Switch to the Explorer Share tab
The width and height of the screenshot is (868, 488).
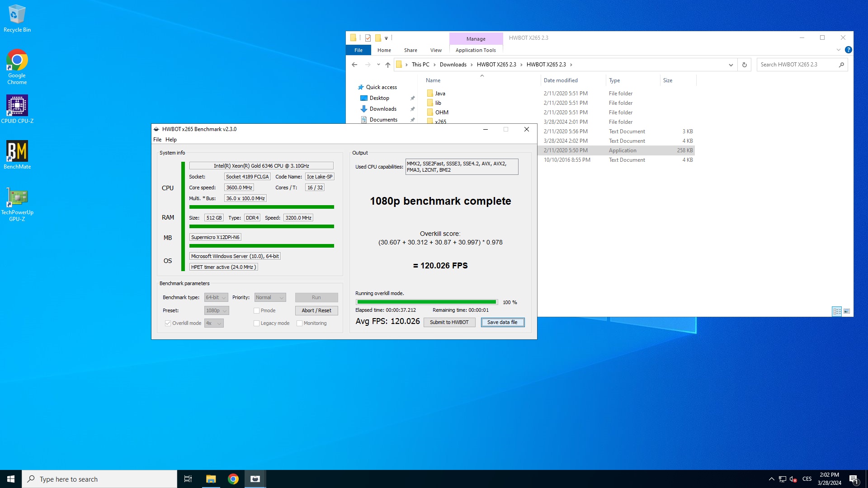tap(410, 50)
